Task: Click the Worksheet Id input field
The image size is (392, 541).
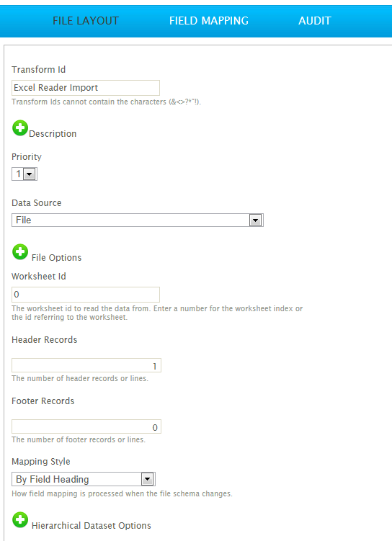Action: (86, 295)
